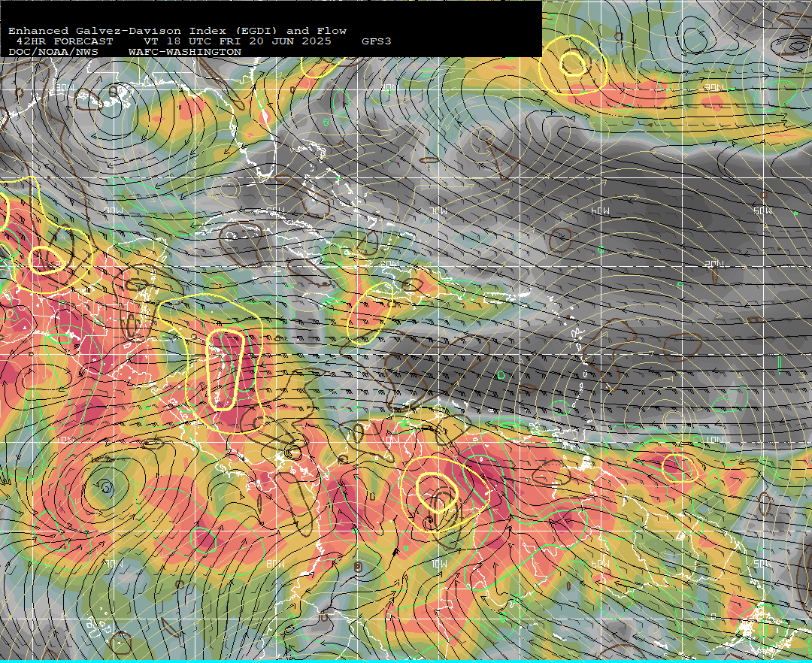
Task: Click the '50W' longitude label in lower row
Action: [763, 564]
